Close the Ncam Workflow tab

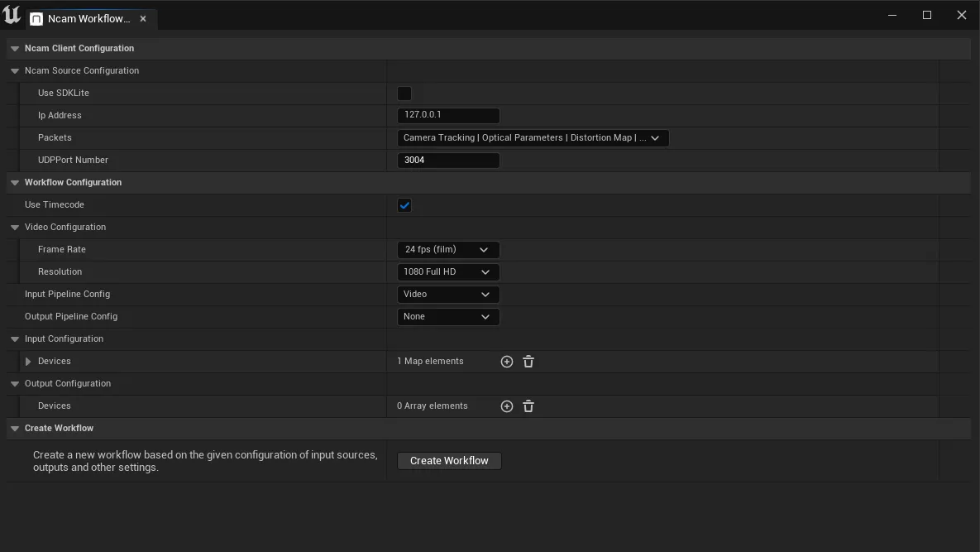tap(143, 19)
